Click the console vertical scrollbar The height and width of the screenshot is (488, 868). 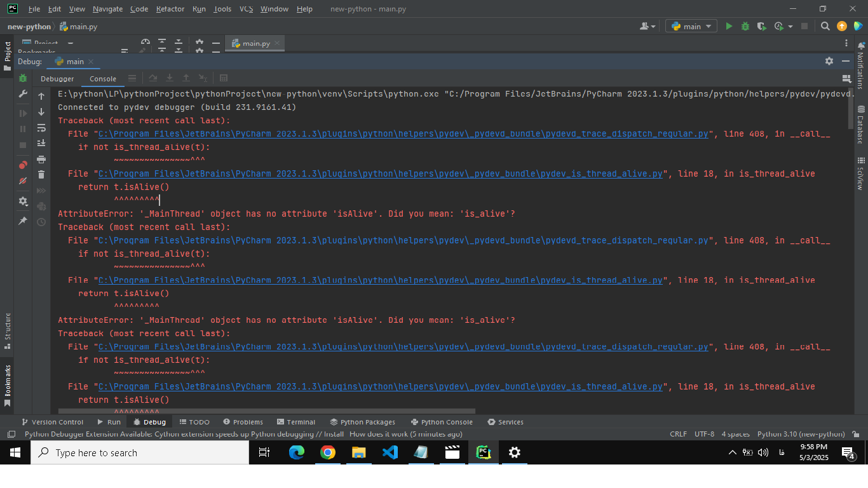point(850,108)
